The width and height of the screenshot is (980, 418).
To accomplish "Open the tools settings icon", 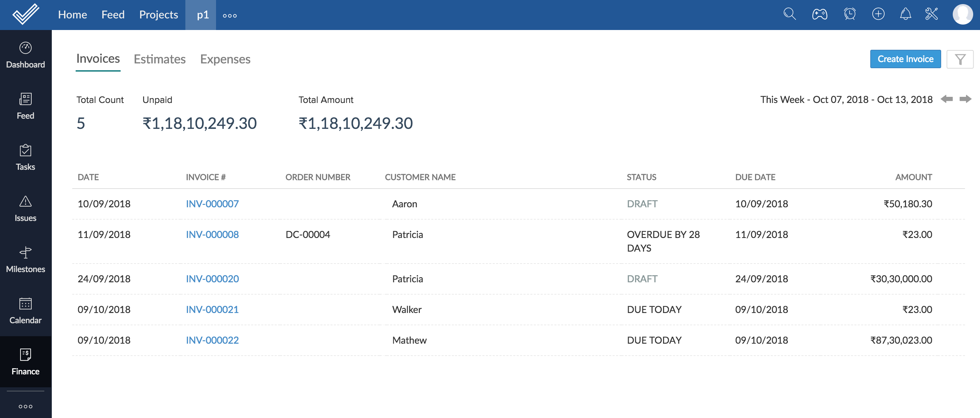I will click(931, 14).
